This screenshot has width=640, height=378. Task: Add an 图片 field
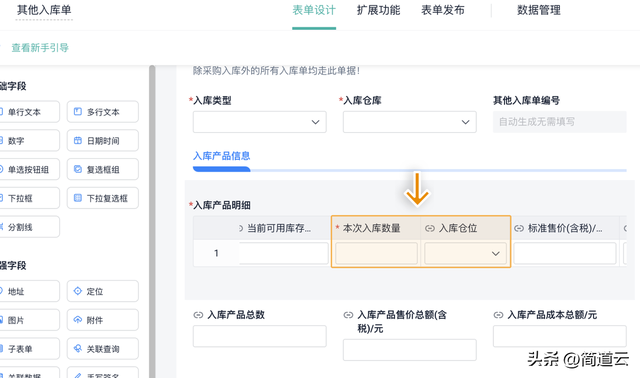pos(29,320)
